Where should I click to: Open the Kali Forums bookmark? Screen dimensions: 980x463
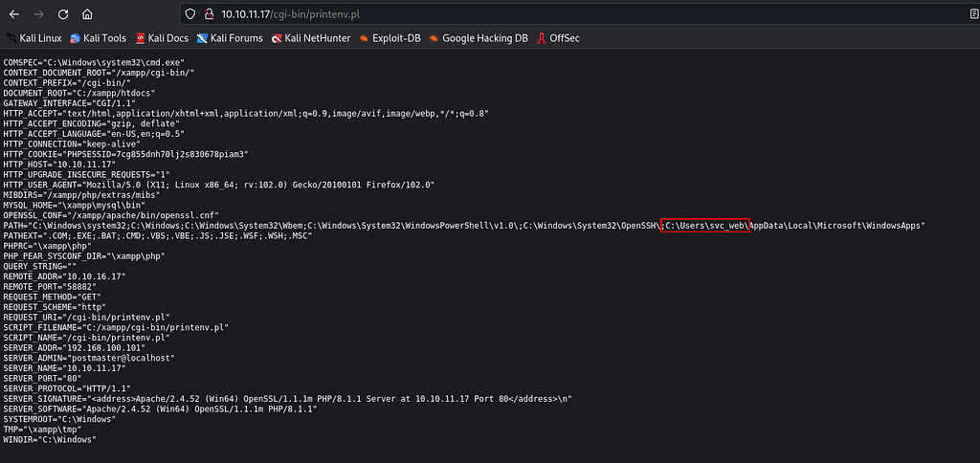point(230,38)
